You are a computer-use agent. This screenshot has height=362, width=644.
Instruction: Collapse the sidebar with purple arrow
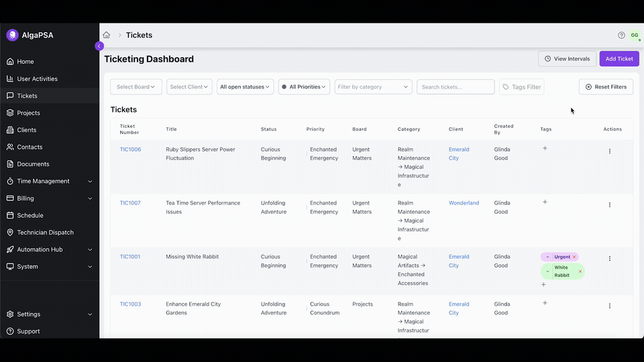[99, 46]
